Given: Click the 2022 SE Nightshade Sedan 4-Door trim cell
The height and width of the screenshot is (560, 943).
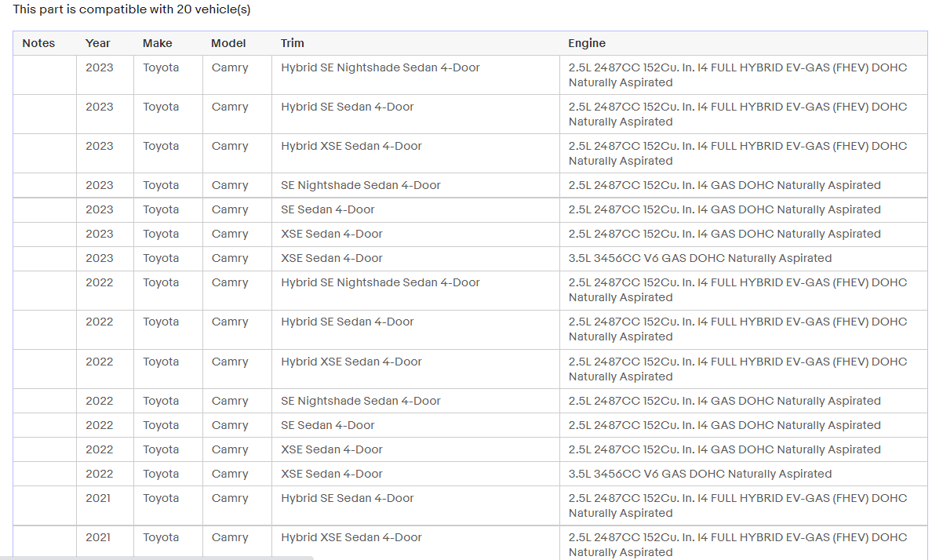Looking at the screenshot, I should pos(416,401).
